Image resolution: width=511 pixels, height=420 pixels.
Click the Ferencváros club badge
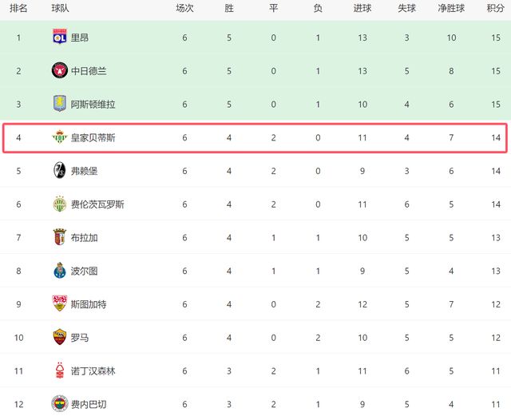click(x=59, y=204)
